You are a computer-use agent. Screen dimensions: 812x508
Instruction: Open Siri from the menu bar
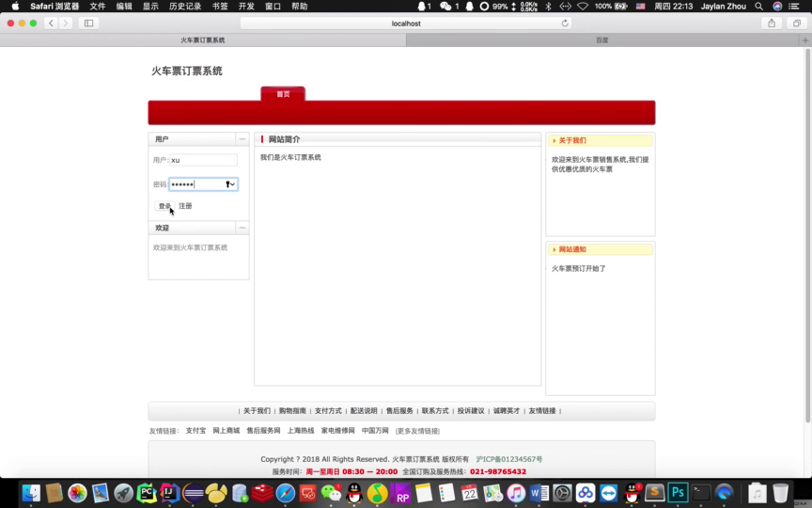click(777, 7)
